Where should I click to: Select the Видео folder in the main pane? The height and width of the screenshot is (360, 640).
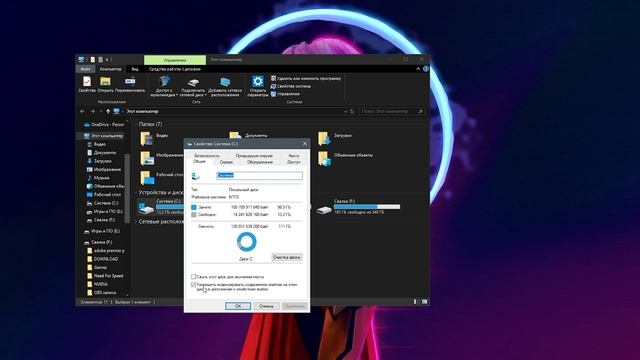click(154, 138)
